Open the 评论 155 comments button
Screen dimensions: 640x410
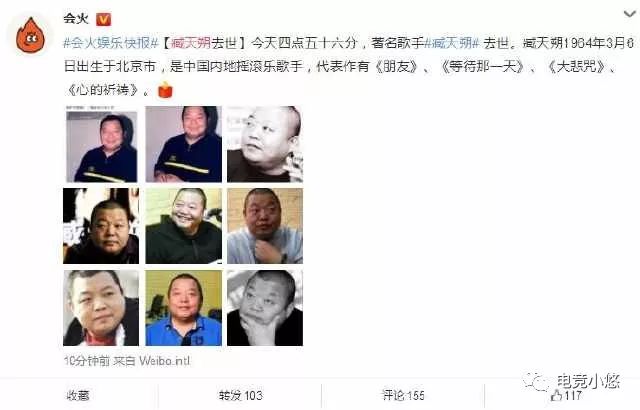coord(403,395)
